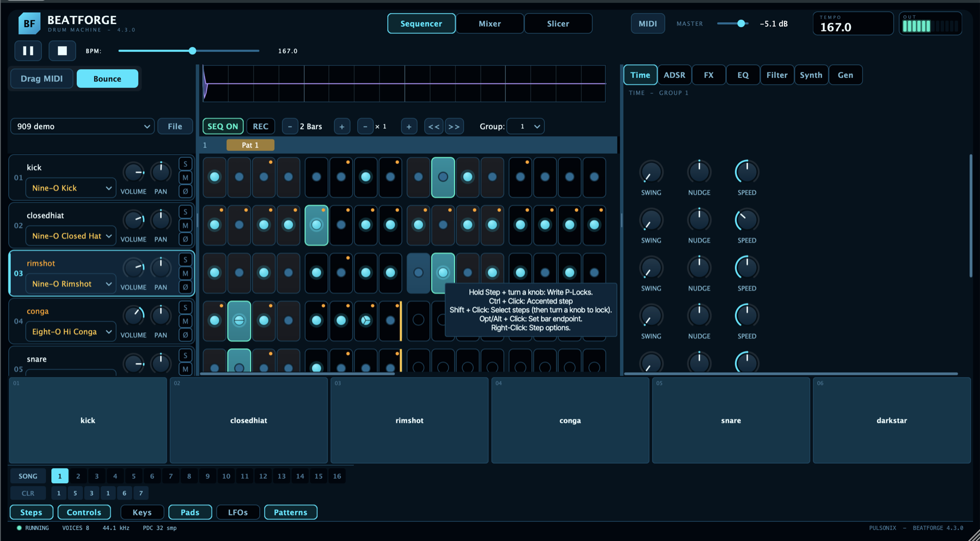Mute the rimshot track

[185, 273]
